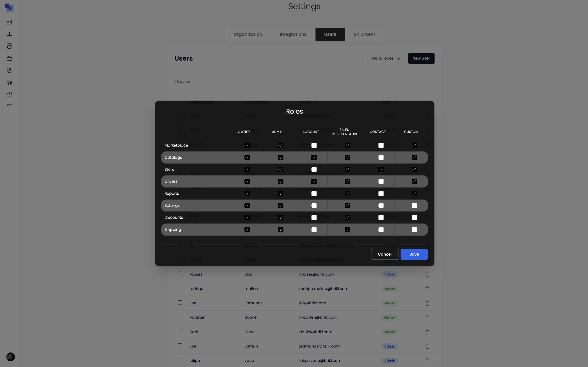588x367 pixels.
Task: Open the reports document icon in sidebar
Action: tap(9, 70)
